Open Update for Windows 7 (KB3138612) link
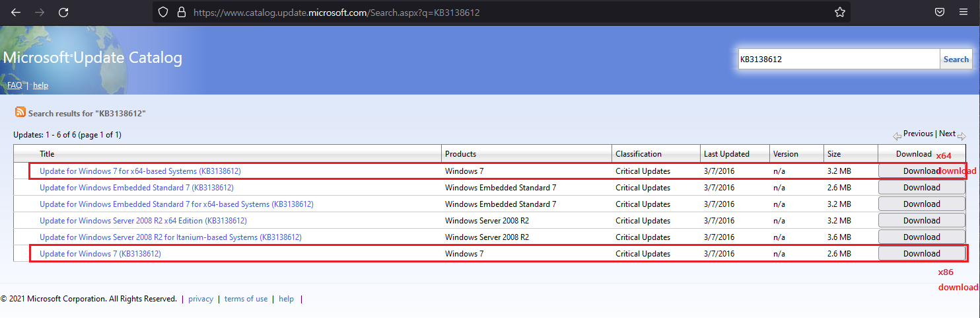This screenshot has width=980, height=318. coord(100,254)
